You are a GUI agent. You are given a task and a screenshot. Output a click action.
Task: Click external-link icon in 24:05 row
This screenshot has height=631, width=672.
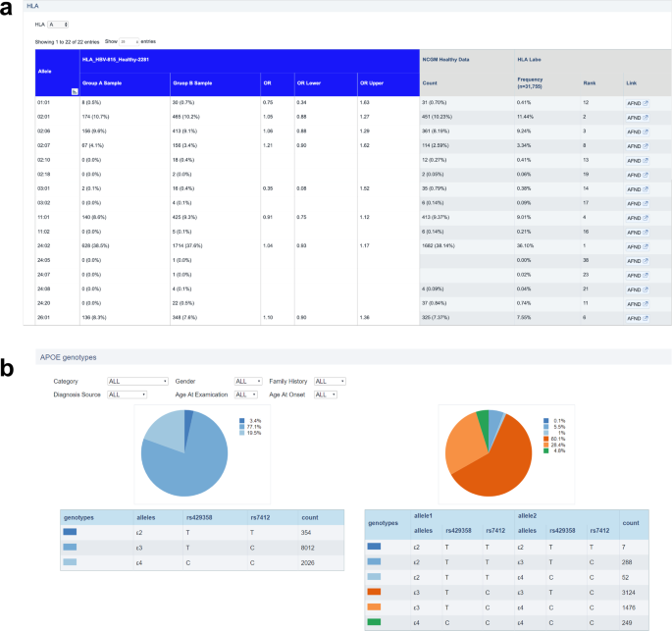click(646, 261)
